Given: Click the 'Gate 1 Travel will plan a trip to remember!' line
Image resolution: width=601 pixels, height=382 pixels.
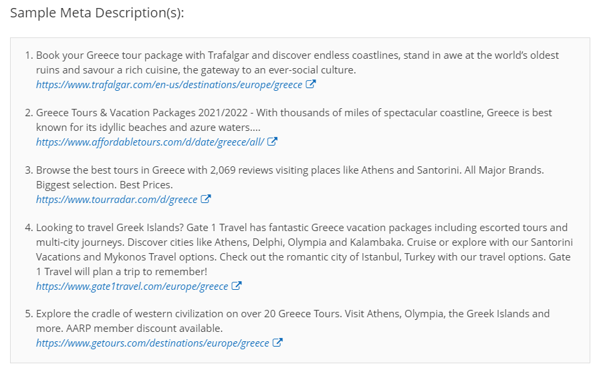Looking at the screenshot, I should click(x=122, y=272).
